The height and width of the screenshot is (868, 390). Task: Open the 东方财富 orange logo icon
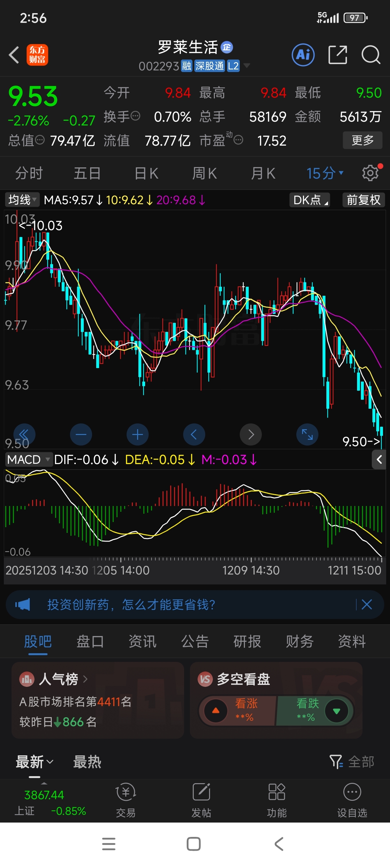37,55
